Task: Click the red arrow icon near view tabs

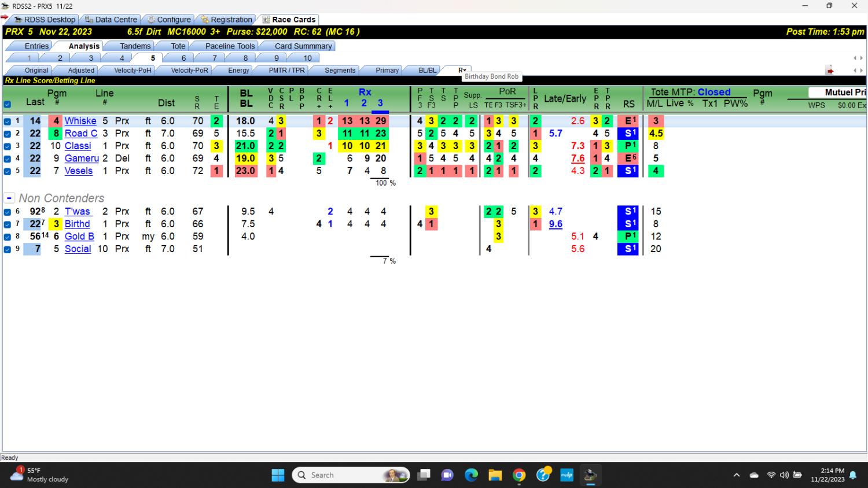Action: point(830,71)
